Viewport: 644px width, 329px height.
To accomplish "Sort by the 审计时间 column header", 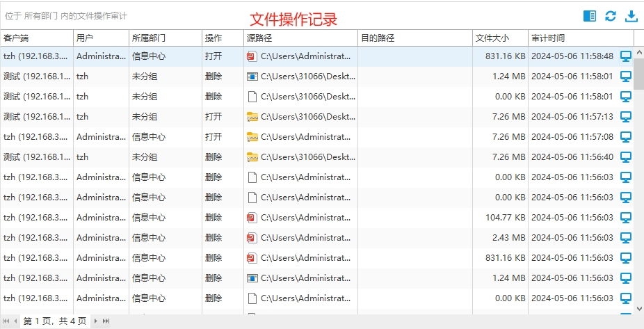I will pos(581,38).
